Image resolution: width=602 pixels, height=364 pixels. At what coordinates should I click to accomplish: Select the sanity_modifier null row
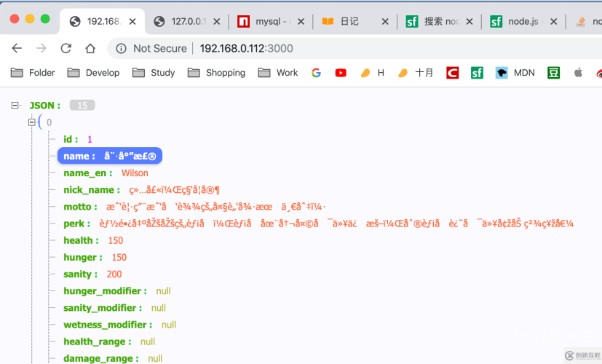pos(114,308)
